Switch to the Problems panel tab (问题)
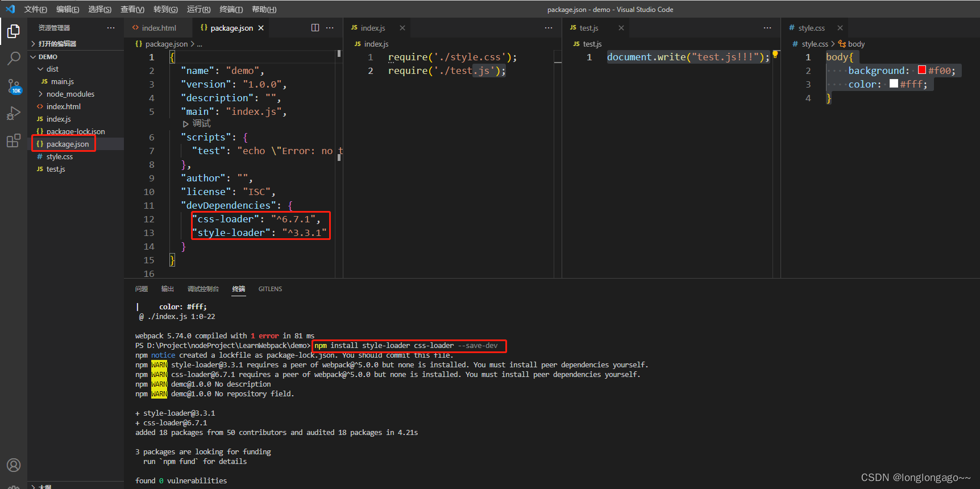The width and height of the screenshot is (980, 489). pos(142,289)
